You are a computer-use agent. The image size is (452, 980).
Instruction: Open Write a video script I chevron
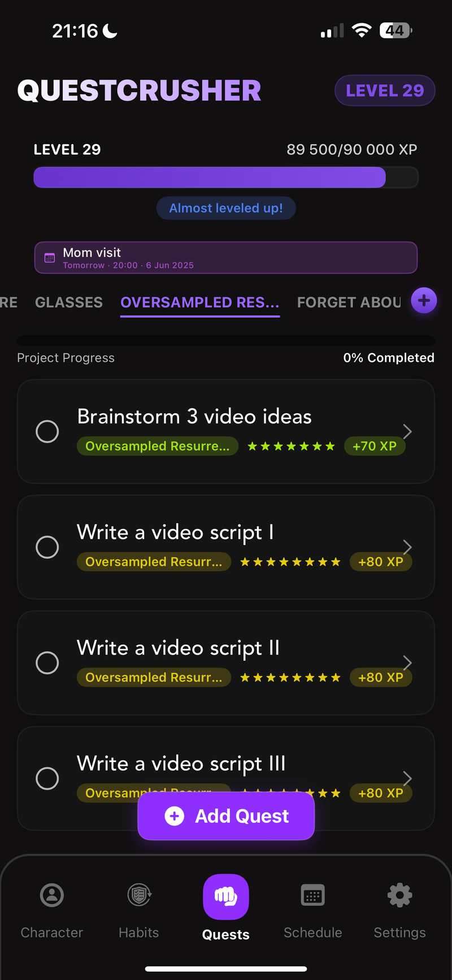tap(407, 547)
